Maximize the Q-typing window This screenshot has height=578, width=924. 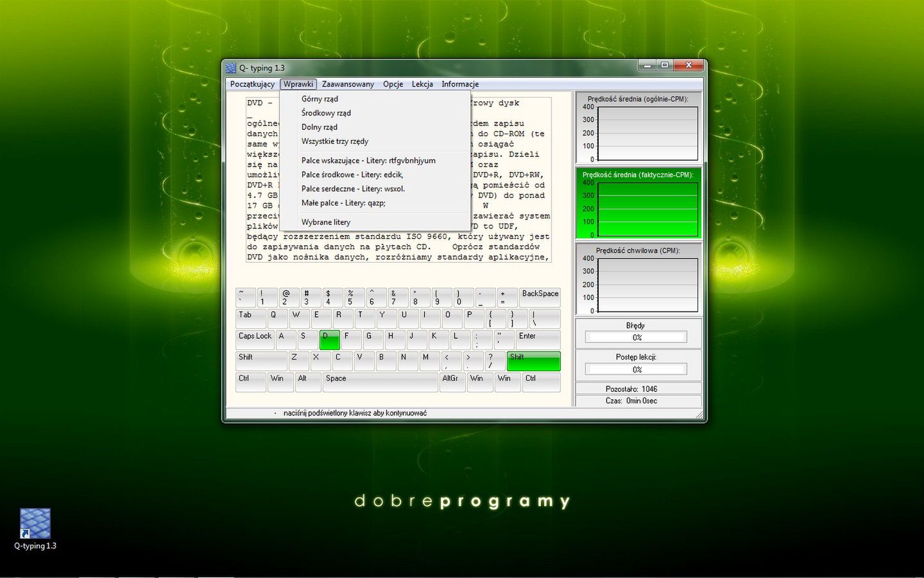tap(665, 65)
